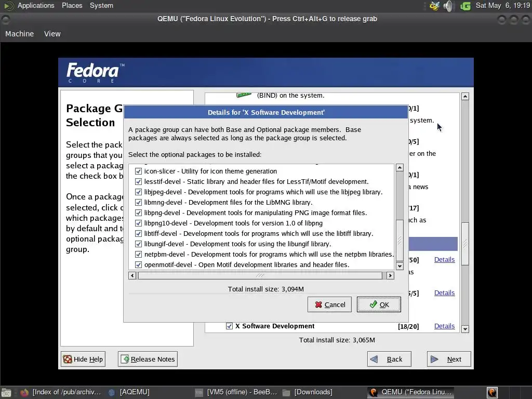Click the Fedora Core logo
Image resolution: width=532 pixels, height=399 pixels.
95,72
